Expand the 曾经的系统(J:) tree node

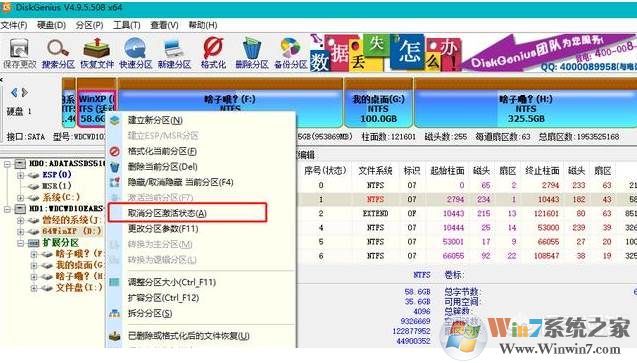[x=20, y=220]
